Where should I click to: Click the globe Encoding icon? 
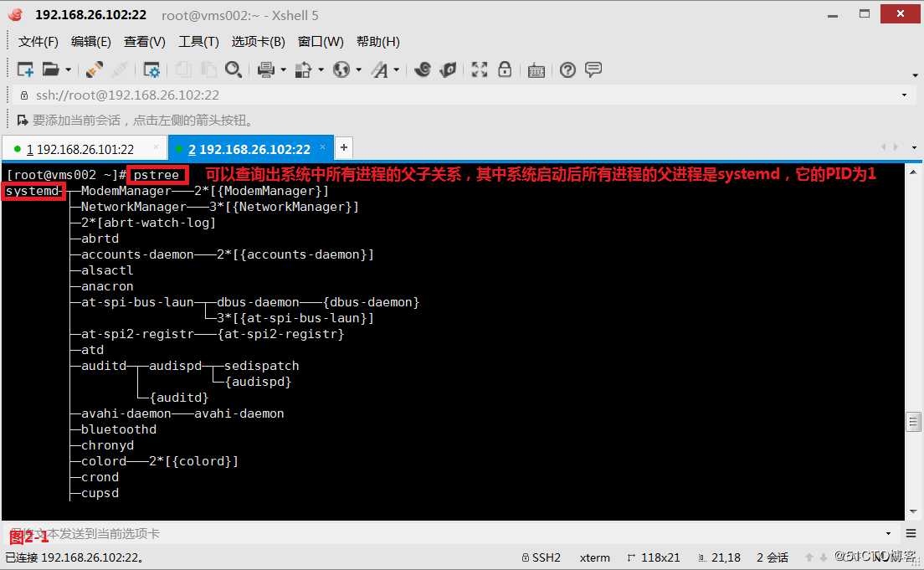341,69
